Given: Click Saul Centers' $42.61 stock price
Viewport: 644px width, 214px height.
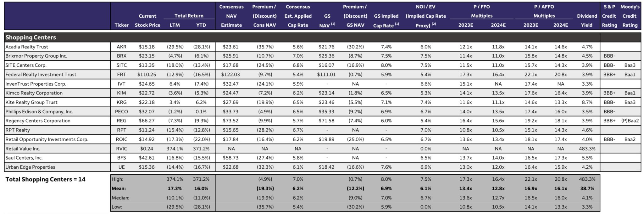Looking at the screenshot, I should coord(147,158).
